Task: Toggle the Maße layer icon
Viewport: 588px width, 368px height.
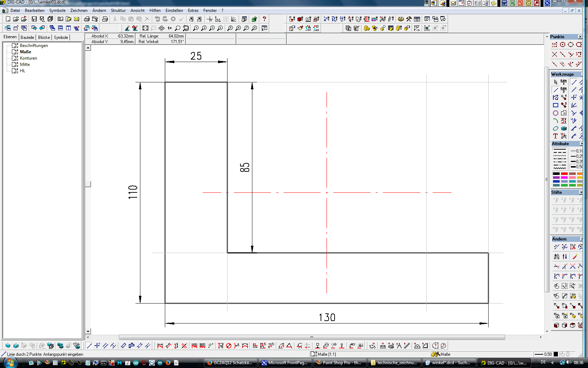Action: coord(15,52)
